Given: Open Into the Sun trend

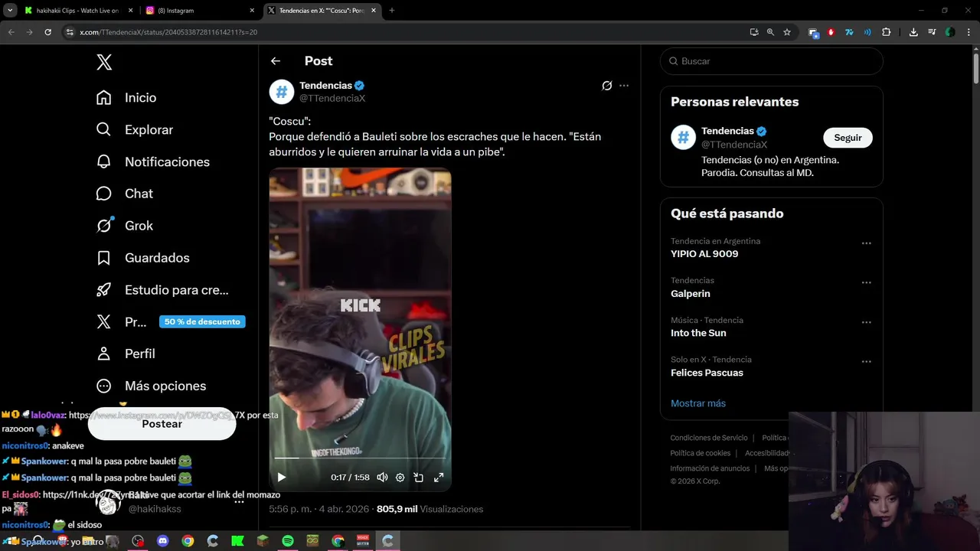Looking at the screenshot, I should click(698, 333).
